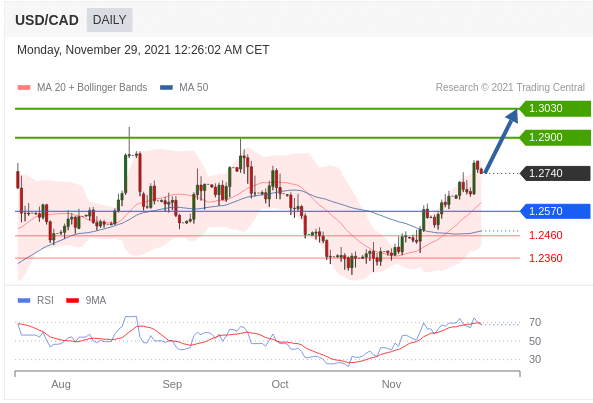Select the 1.2900 resistance price tag
The height and width of the screenshot is (403, 593).
555,137
